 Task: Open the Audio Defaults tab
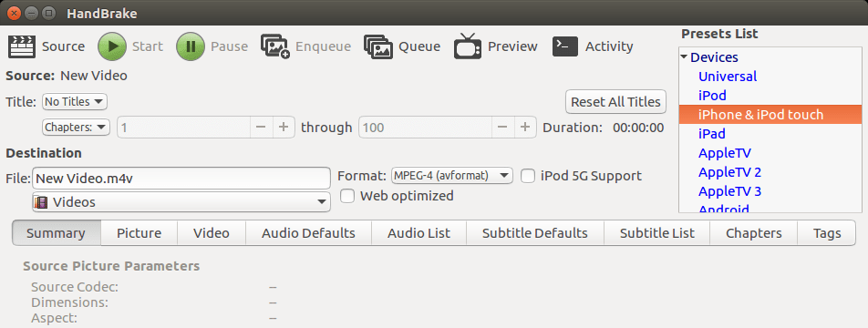(308, 233)
